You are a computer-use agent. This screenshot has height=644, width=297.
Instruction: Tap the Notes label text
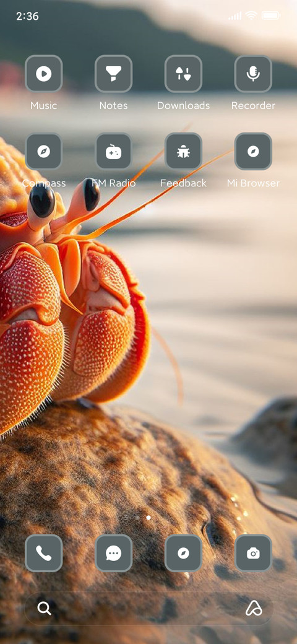(x=114, y=105)
